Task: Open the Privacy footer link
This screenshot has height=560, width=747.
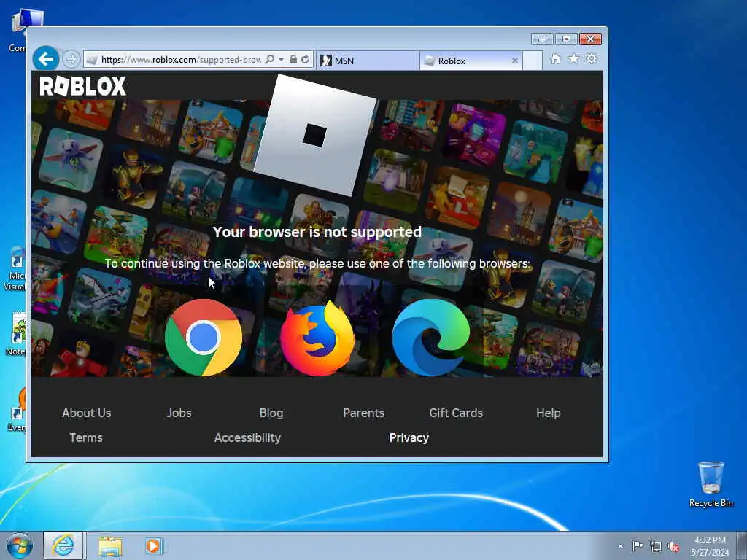Action: (409, 437)
